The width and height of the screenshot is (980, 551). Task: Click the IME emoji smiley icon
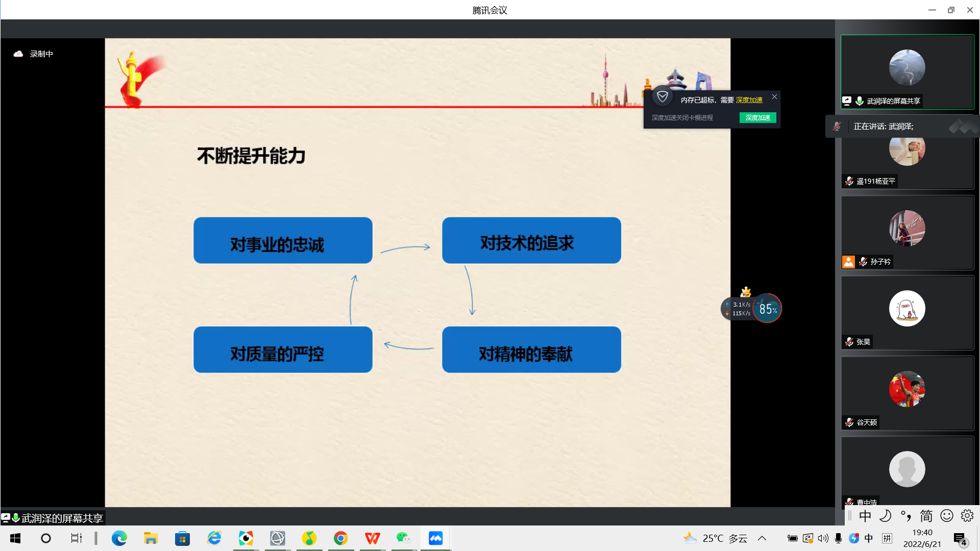click(x=947, y=516)
